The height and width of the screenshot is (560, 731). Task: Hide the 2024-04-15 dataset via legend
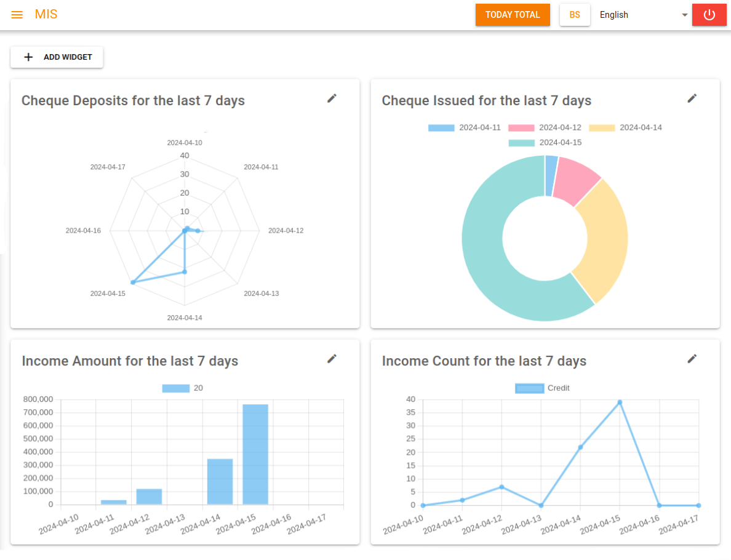point(545,143)
